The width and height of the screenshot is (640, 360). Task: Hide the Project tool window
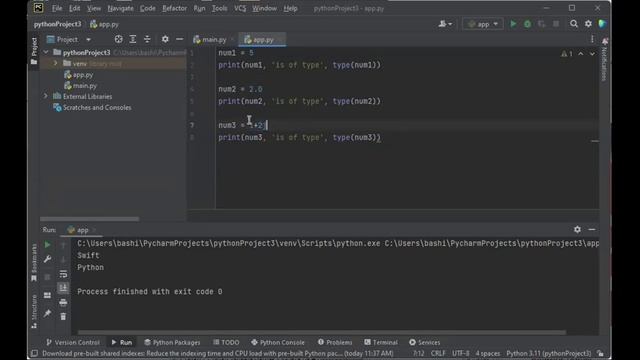[179, 39]
